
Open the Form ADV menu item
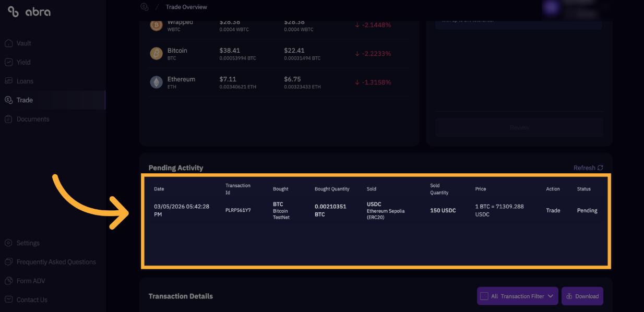tap(31, 281)
